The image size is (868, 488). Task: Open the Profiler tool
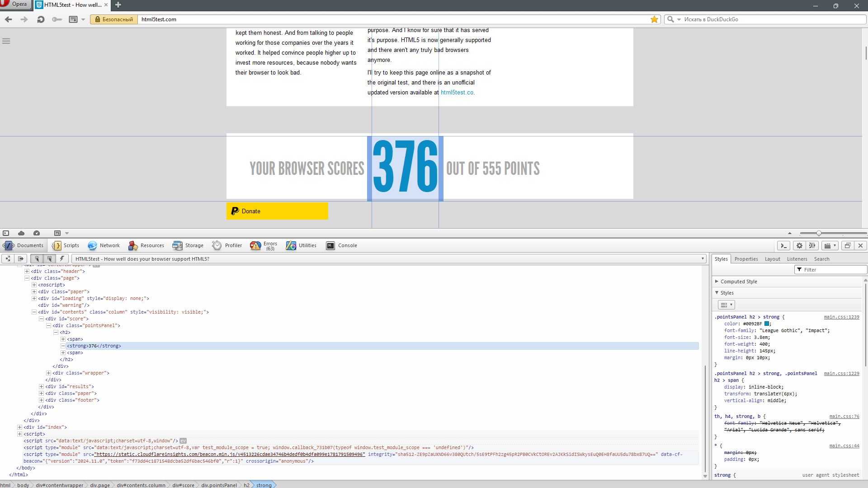pos(227,245)
